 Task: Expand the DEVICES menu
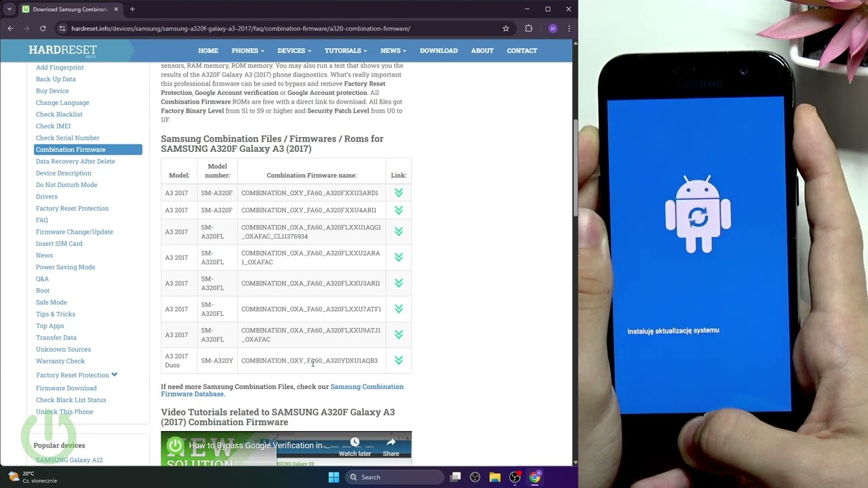294,50
